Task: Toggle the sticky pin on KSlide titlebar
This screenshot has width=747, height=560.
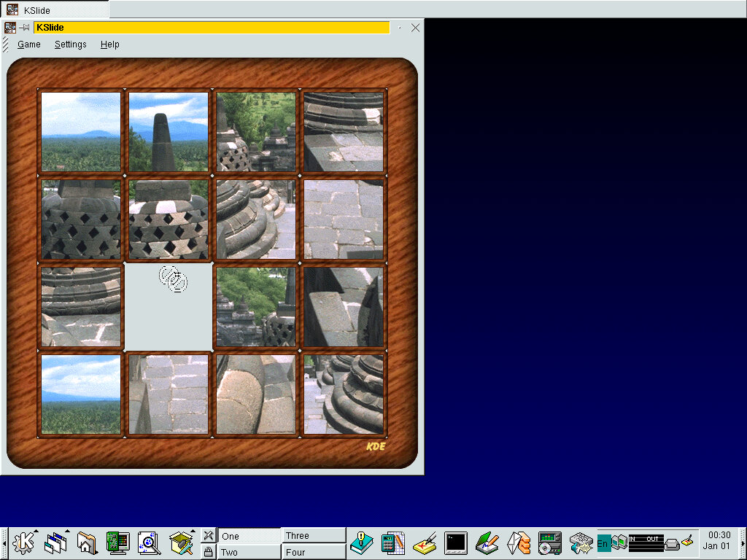Action: click(24, 28)
